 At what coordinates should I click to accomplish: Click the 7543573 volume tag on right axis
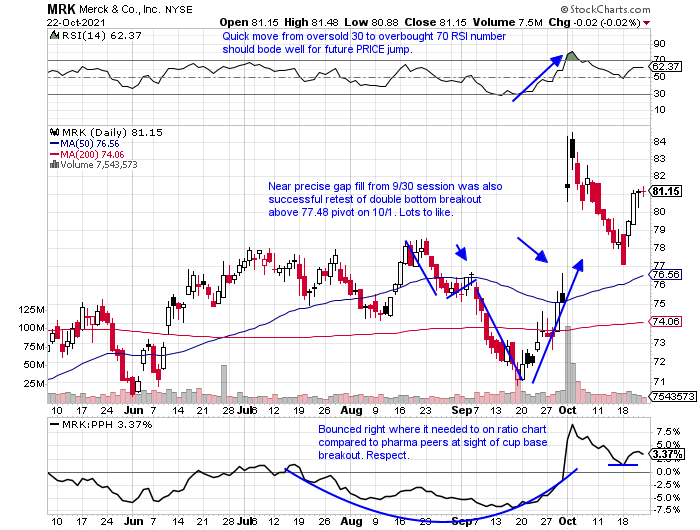tap(672, 396)
